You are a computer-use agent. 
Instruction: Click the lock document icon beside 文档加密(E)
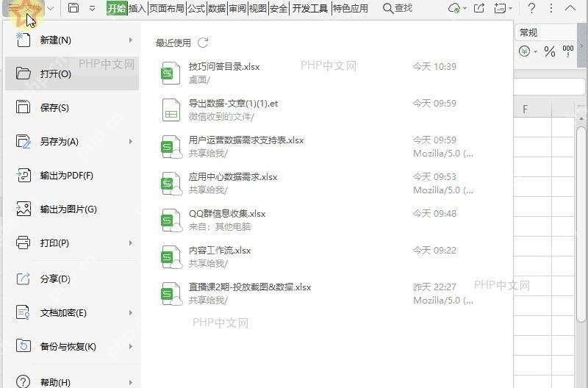[24, 312]
